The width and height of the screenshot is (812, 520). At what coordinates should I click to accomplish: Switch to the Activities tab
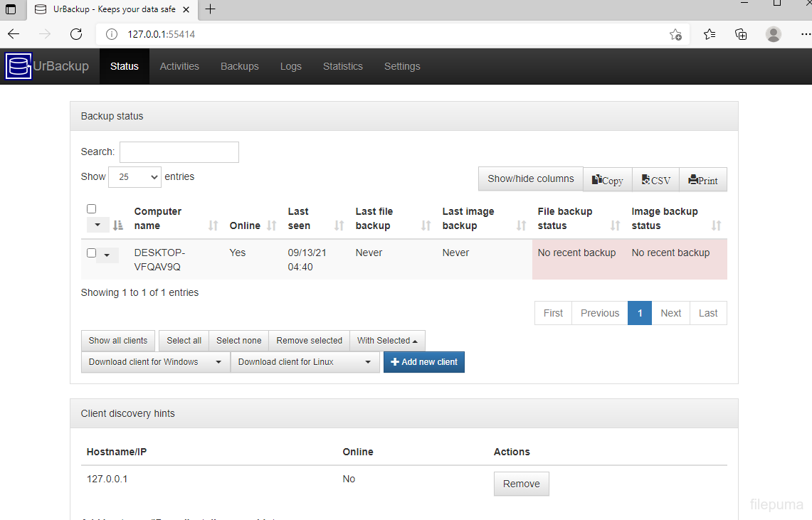coord(179,66)
